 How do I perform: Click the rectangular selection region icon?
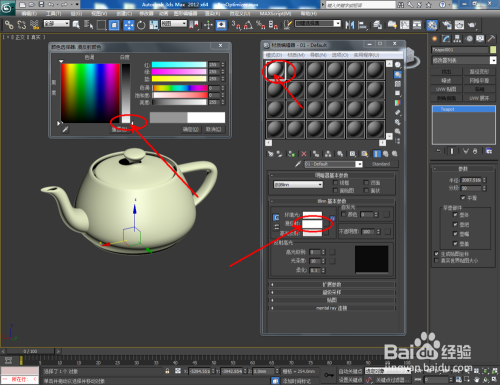click(x=101, y=25)
